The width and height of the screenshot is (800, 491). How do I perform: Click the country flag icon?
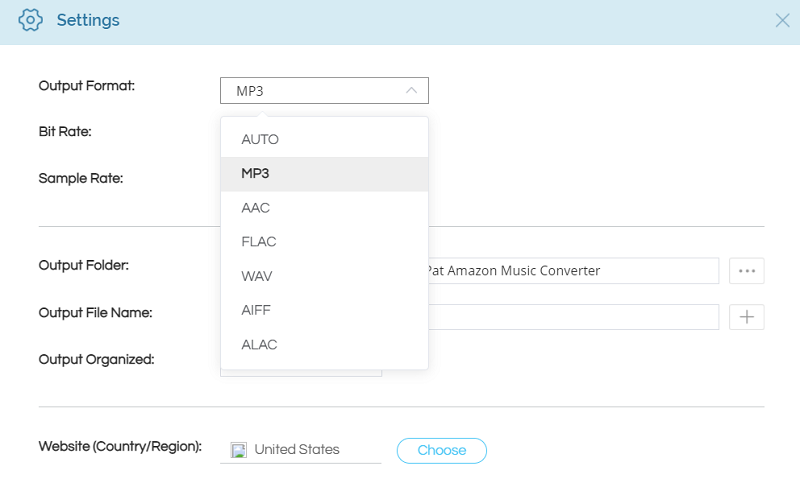tap(238, 450)
